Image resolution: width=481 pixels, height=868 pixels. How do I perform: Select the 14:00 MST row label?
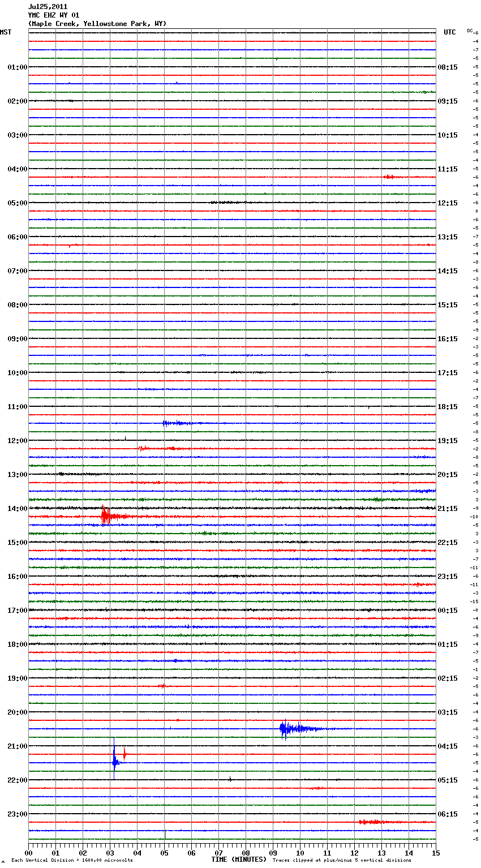(17, 509)
